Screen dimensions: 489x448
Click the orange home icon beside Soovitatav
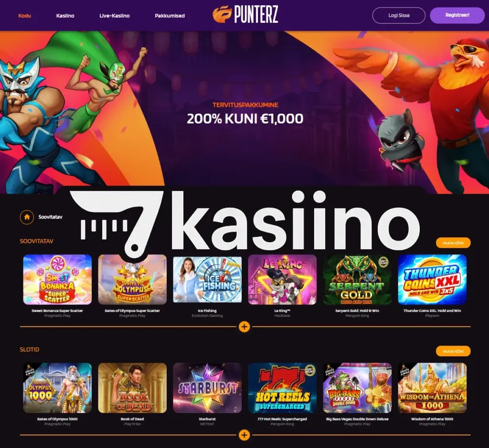pyautogui.click(x=27, y=217)
